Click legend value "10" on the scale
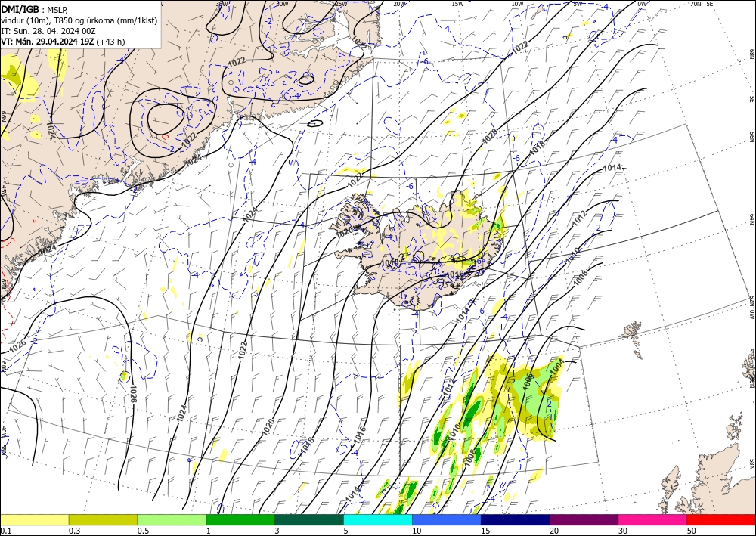 coord(417,531)
